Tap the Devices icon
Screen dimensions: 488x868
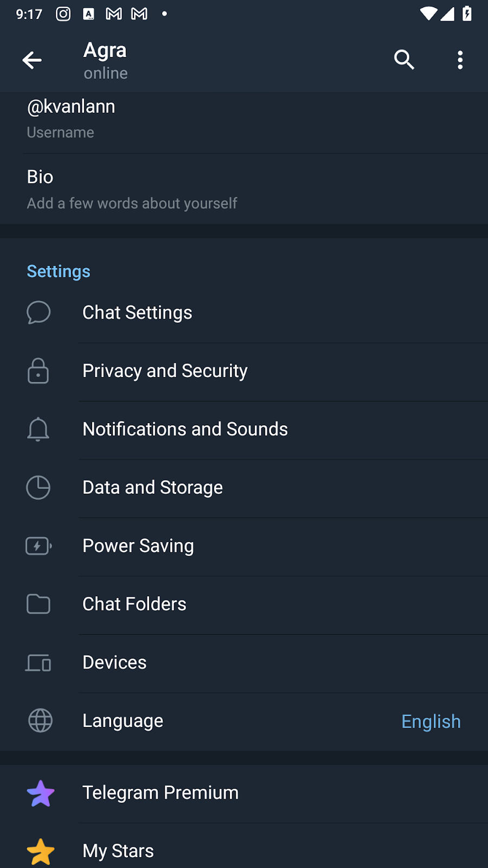(x=38, y=662)
